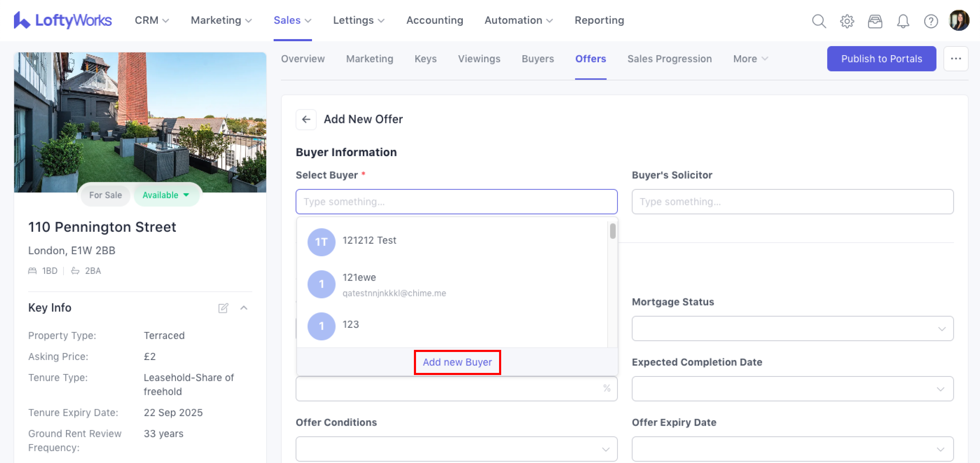
Task: Open the three-dots more options button
Action: [955, 59]
